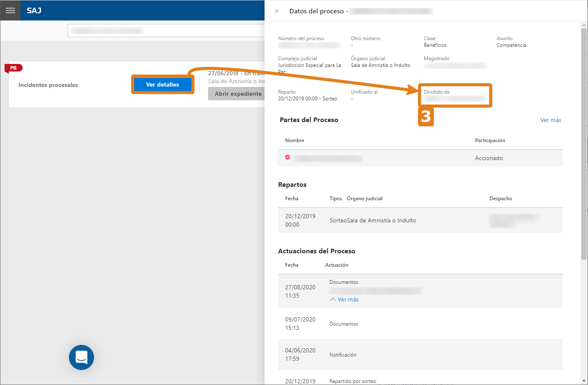
Task: Click Documentos entry dated 09/07/2020
Action: point(344,324)
